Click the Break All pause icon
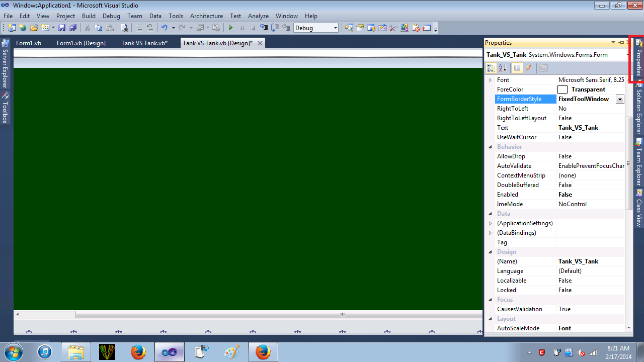644x362 pixels. [x=242, y=28]
